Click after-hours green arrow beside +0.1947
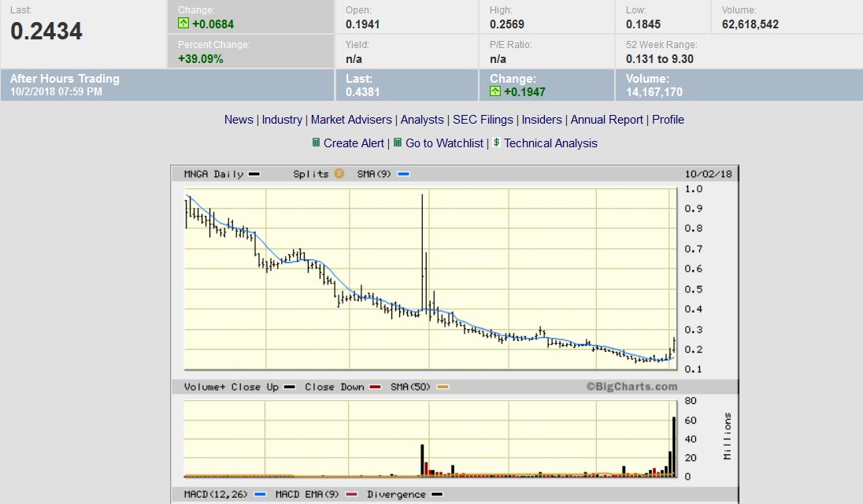Viewport: 863px width, 504px height. (495, 92)
